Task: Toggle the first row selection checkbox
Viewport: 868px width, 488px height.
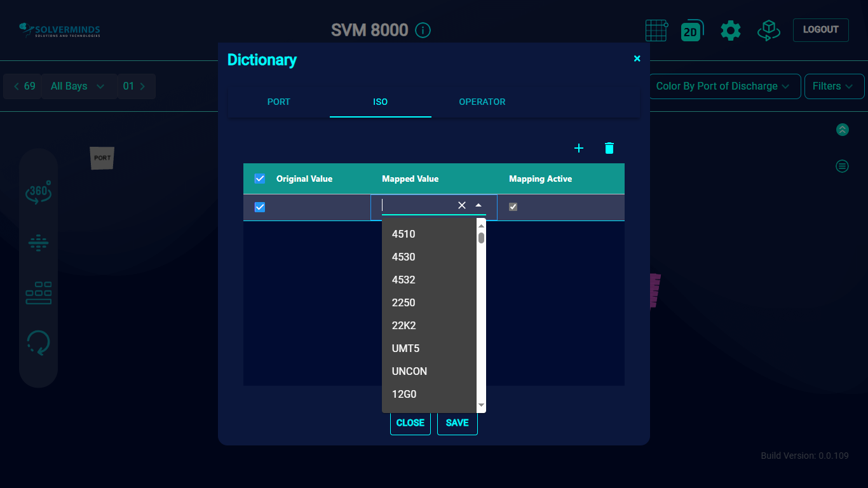Action: click(x=260, y=207)
